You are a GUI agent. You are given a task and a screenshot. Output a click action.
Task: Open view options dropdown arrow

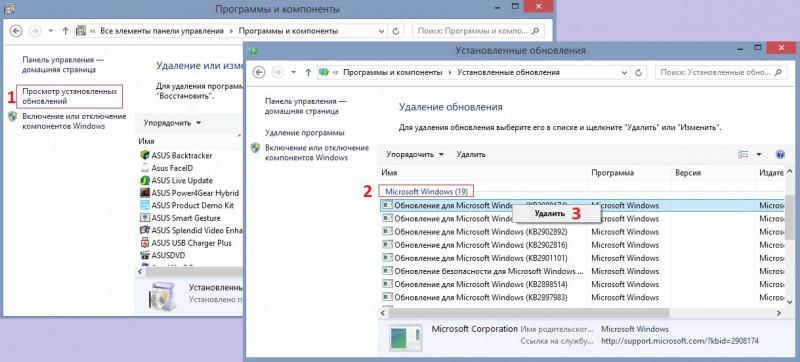click(759, 154)
